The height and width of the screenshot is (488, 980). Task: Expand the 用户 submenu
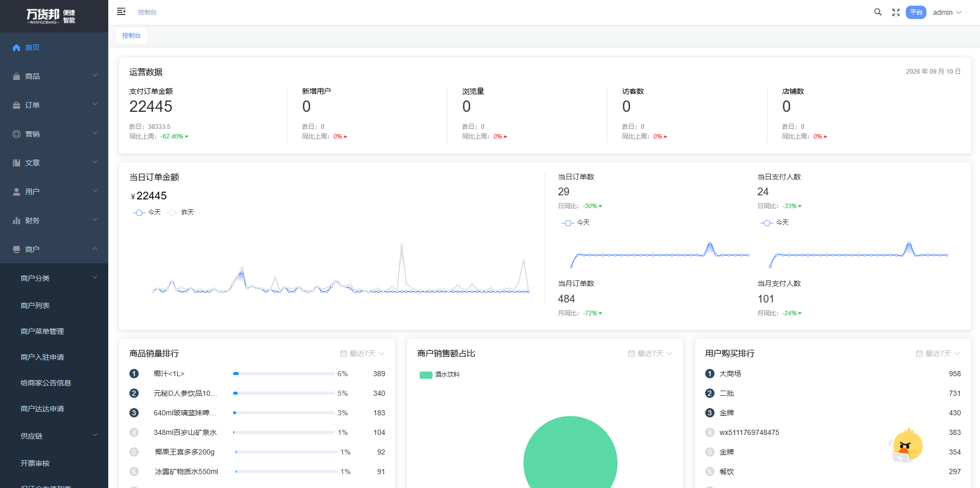click(x=95, y=191)
